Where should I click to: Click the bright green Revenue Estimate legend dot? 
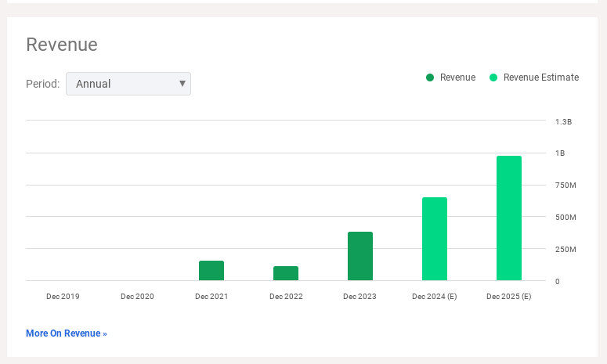tap(493, 77)
